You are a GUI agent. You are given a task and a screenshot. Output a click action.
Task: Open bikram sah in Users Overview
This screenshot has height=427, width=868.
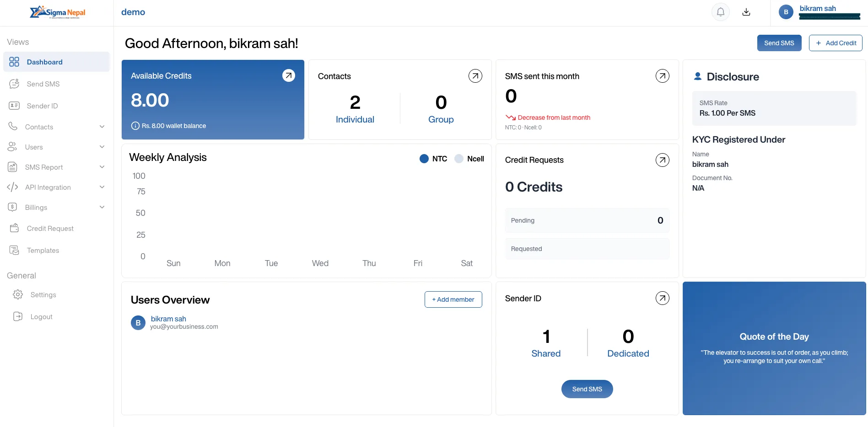(x=168, y=319)
